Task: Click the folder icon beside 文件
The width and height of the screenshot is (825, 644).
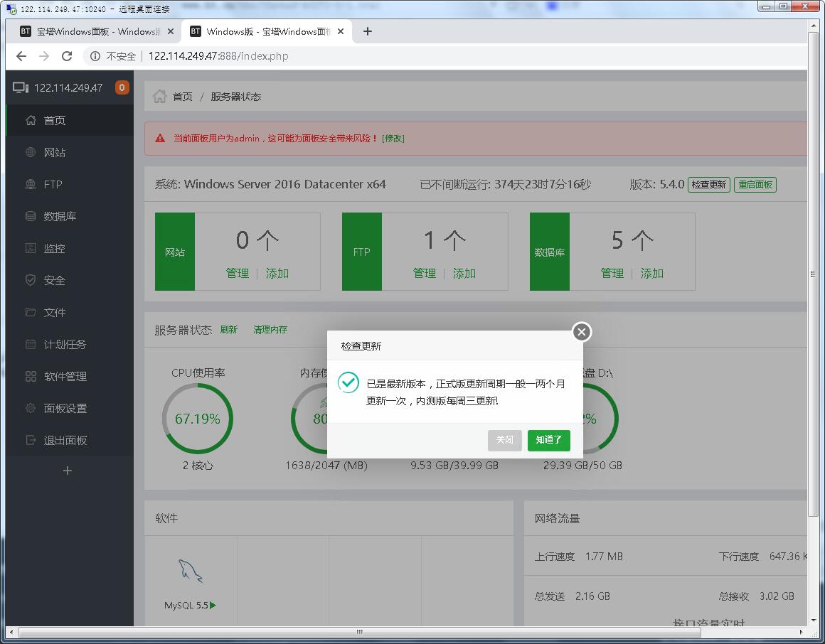Action: point(31,312)
